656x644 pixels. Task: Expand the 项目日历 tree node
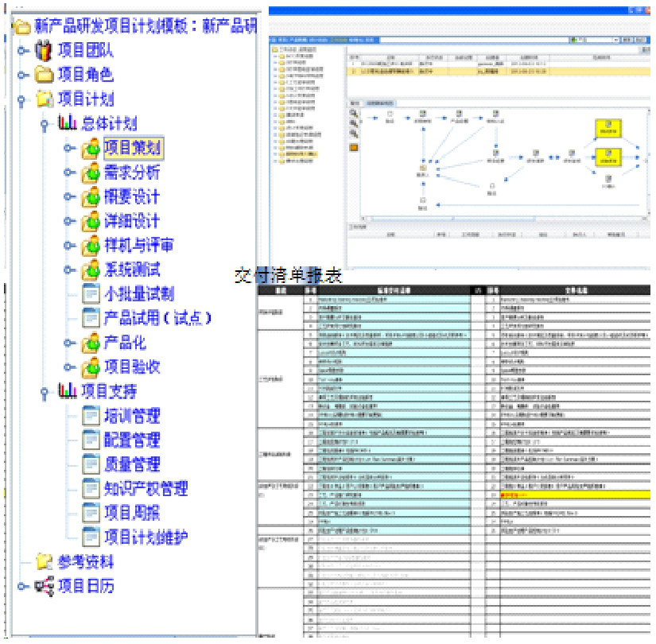click(22, 587)
